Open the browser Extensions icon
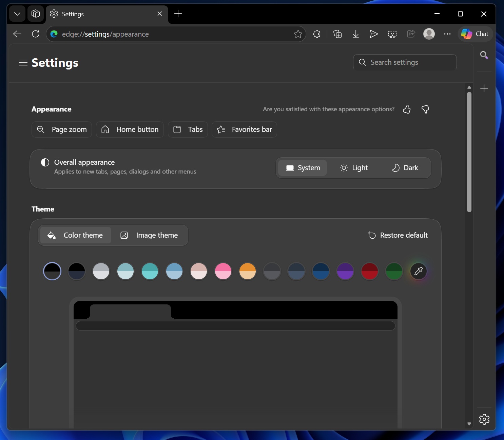This screenshot has width=504, height=440. click(x=317, y=34)
